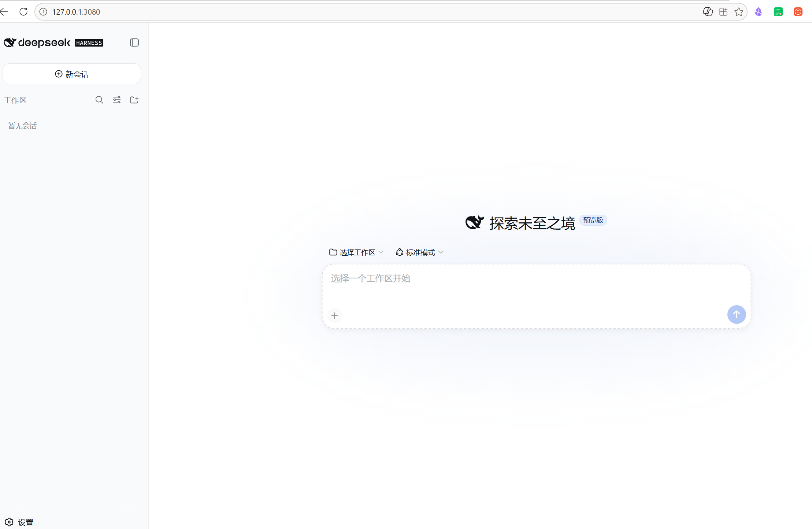Add new workspace folder icon
The width and height of the screenshot is (812, 529).
point(134,100)
